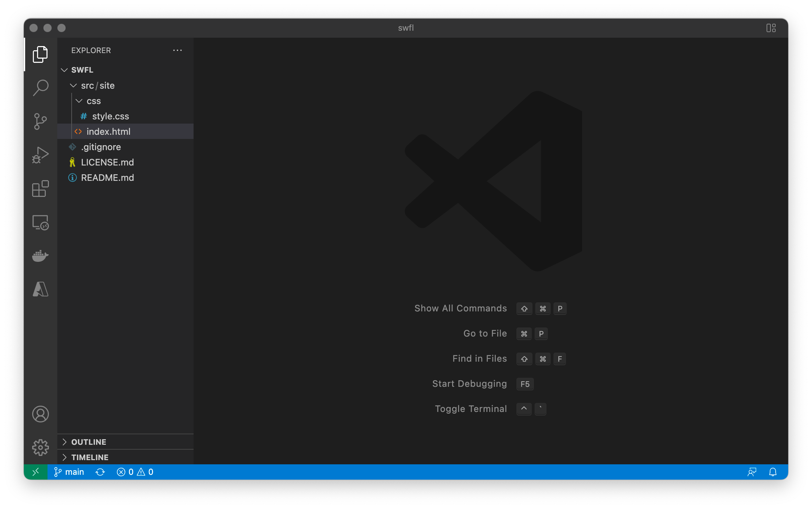Click the EXPLORER panel title
Screen dimensions: 812x509
click(91, 50)
